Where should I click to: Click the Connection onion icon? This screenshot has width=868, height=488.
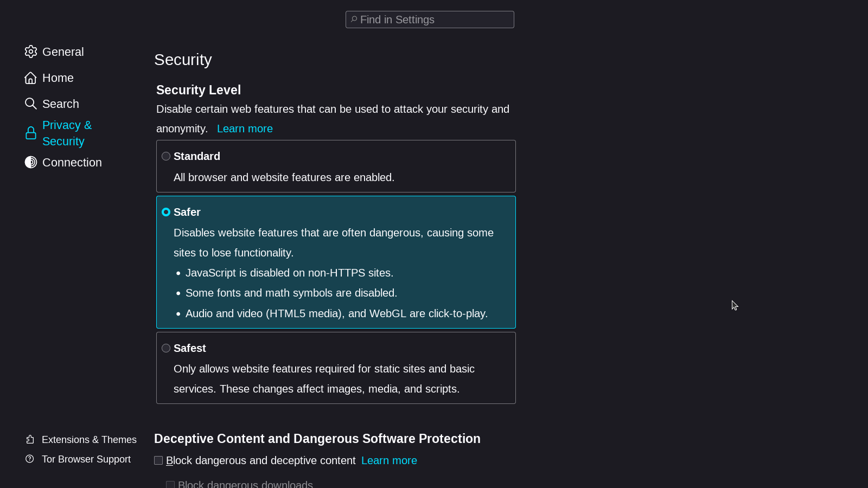point(31,162)
